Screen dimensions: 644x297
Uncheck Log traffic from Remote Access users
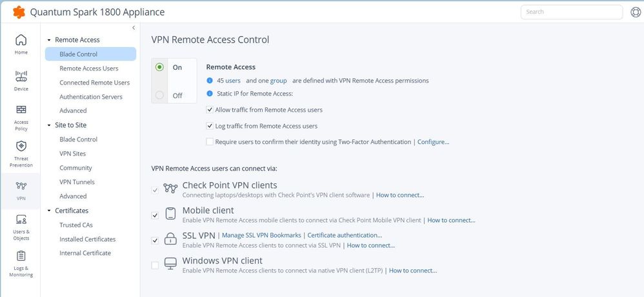click(210, 126)
